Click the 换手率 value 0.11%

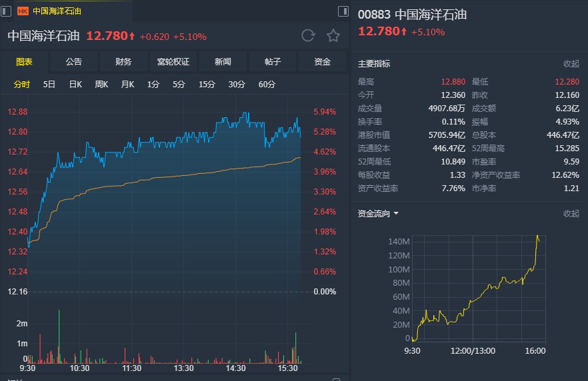453,122
